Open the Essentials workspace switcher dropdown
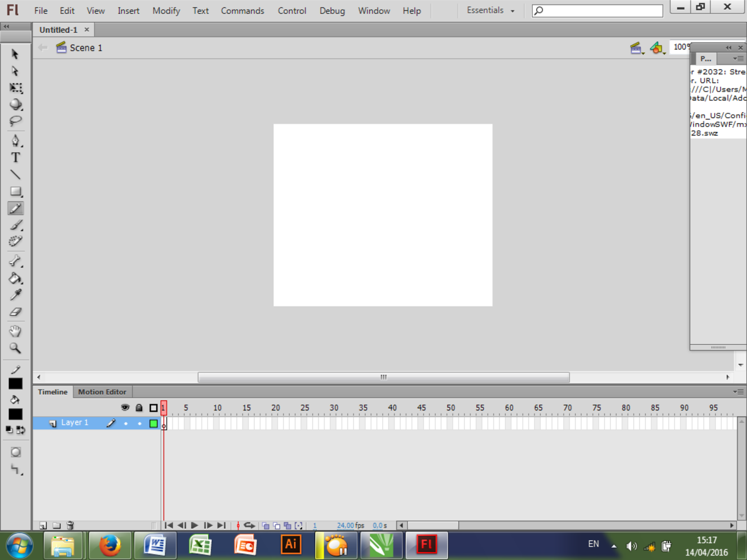 (489, 10)
